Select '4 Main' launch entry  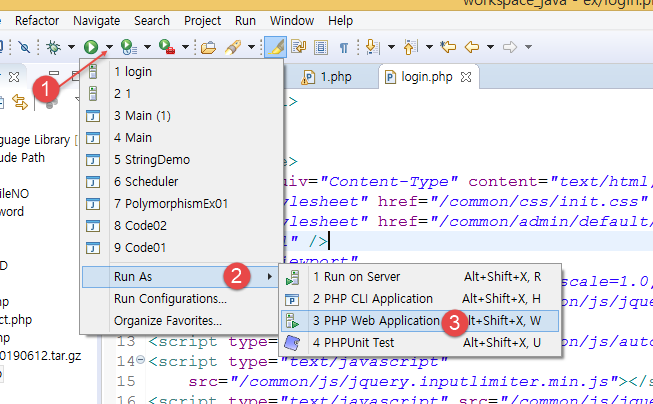(182, 138)
